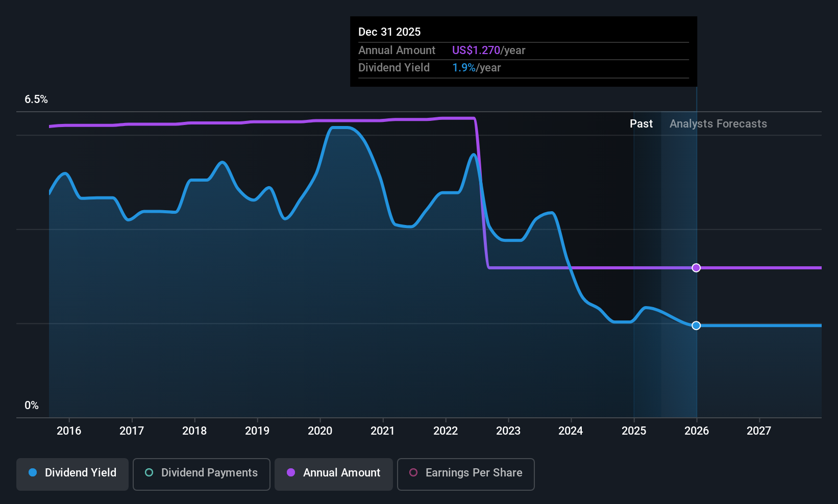Click the 2016 x-axis year label
Image resolution: width=838 pixels, height=504 pixels.
(69, 431)
